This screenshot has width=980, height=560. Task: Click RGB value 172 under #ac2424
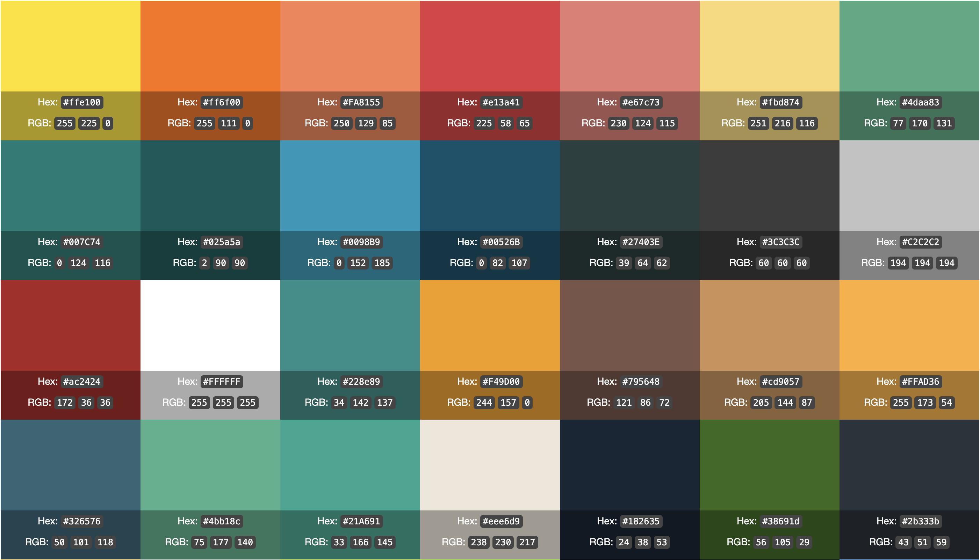click(65, 403)
